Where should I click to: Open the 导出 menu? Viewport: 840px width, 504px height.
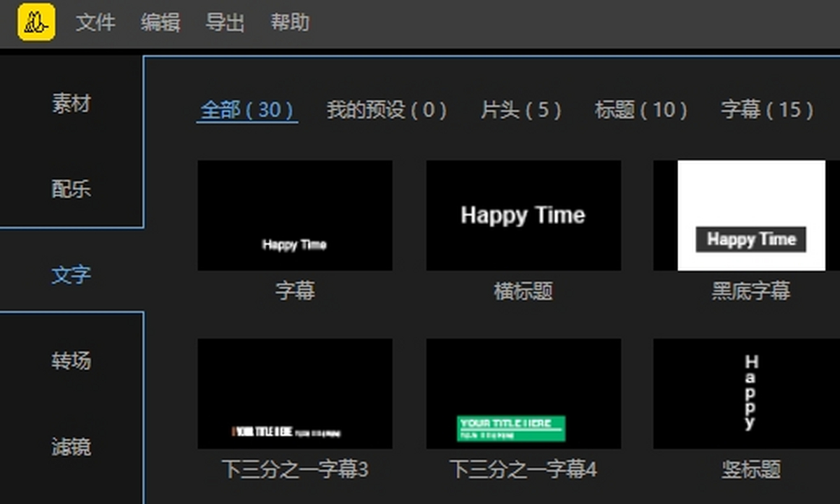point(225,22)
